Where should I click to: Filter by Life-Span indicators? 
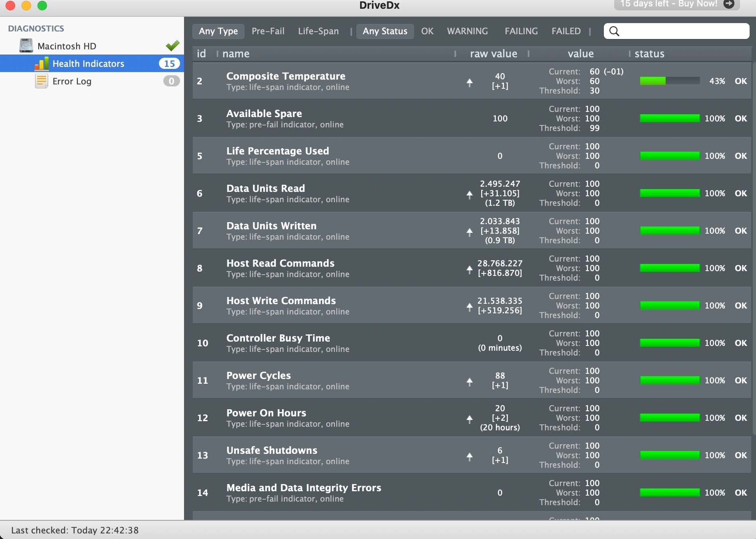coord(318,31)
